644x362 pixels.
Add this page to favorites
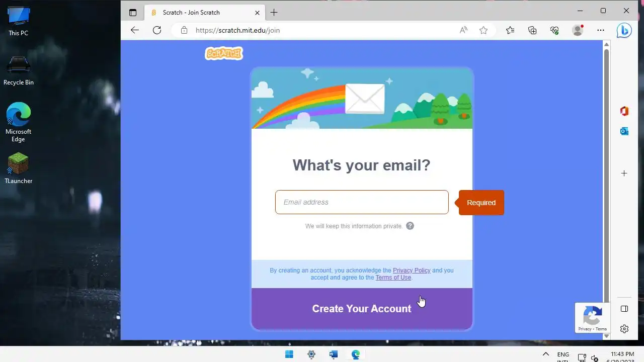point(484,30)
